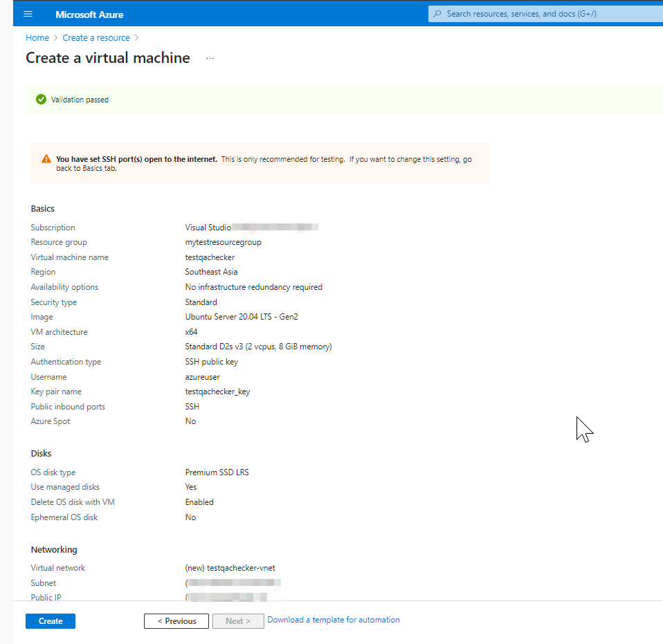Click the Public IP label
This screenshot has width=663, height=644.
pos(46,597)
